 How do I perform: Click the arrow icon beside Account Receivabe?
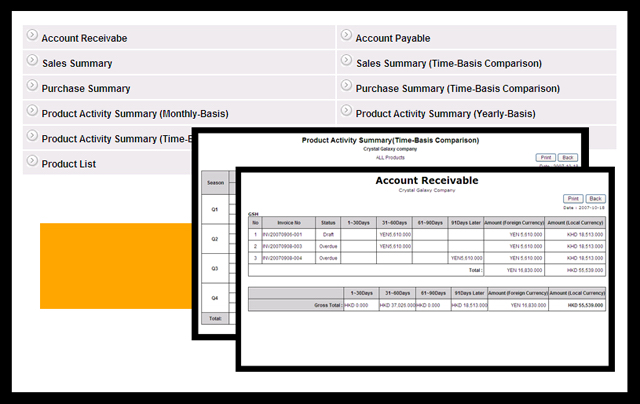[32, 35]
